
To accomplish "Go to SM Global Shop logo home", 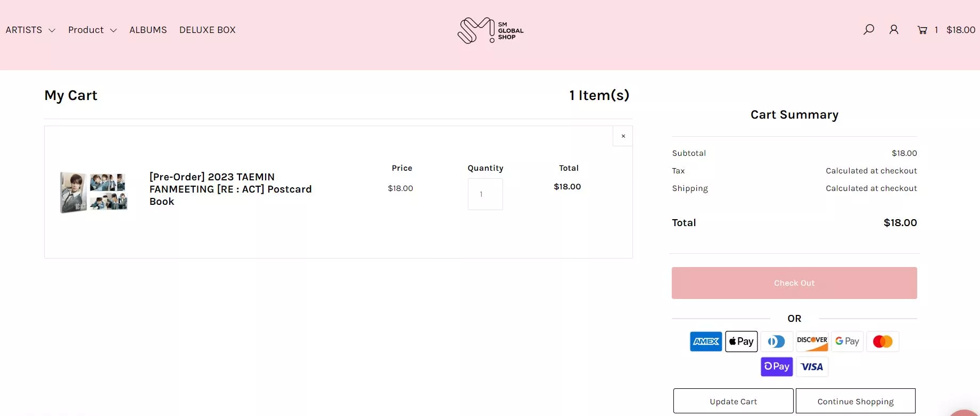I will click(x=490, y=30).
